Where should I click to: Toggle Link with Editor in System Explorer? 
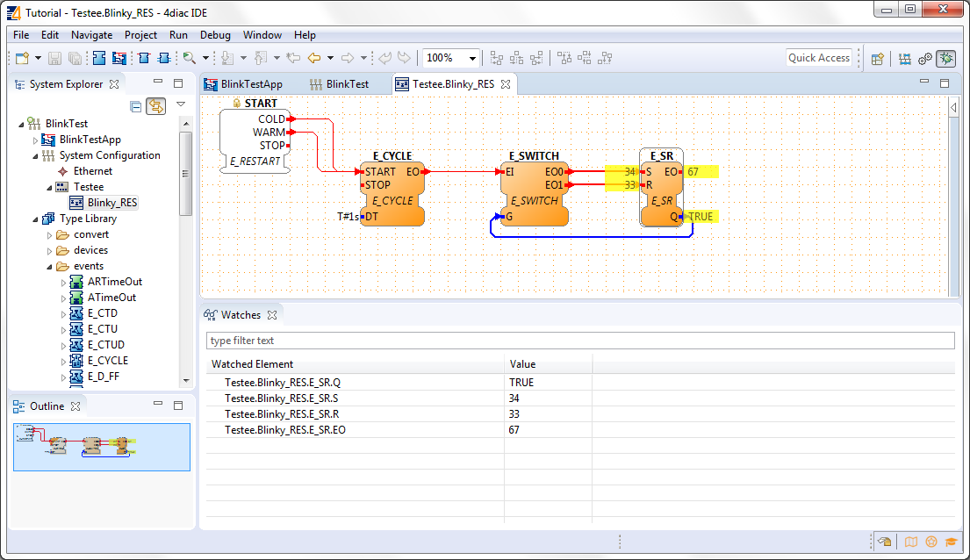click(155, 106)
